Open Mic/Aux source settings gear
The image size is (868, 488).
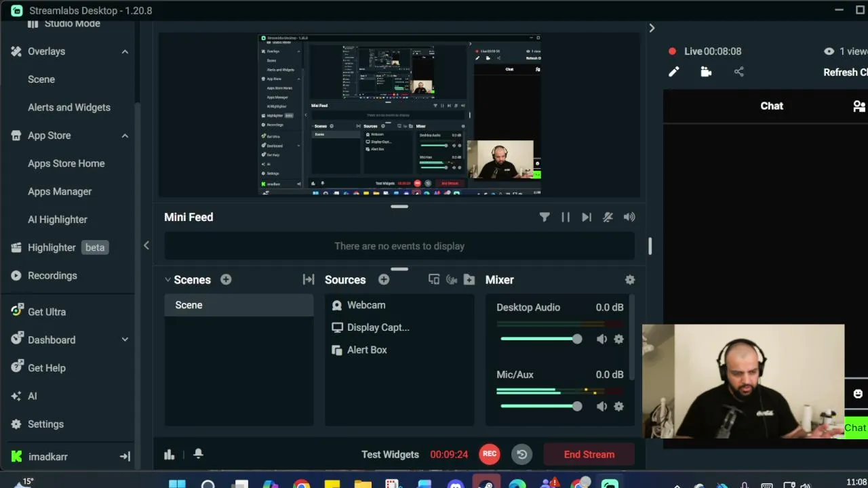tap(618, 406)
